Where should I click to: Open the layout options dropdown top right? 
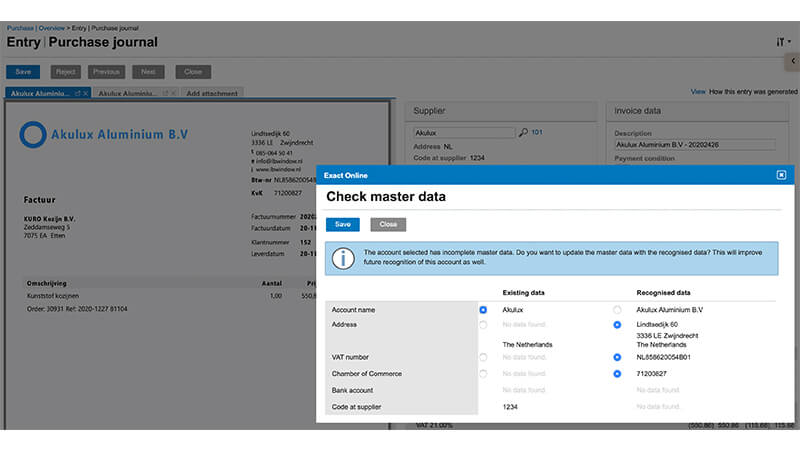[783, 42]
